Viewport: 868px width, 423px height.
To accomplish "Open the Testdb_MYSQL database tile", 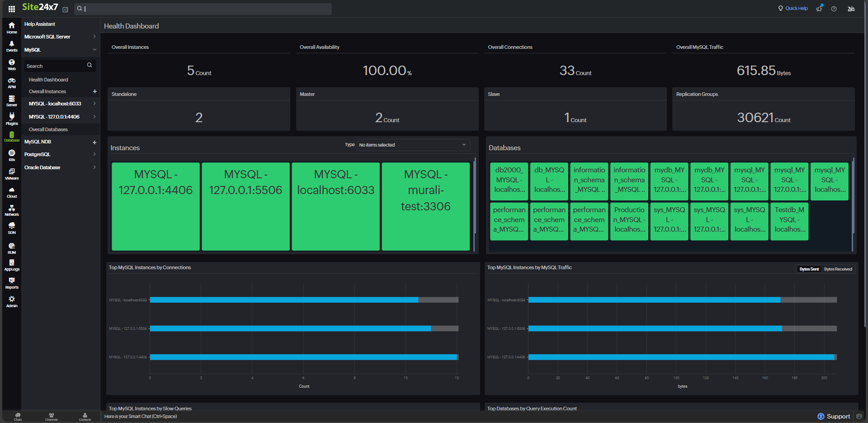I will (789, 221).
